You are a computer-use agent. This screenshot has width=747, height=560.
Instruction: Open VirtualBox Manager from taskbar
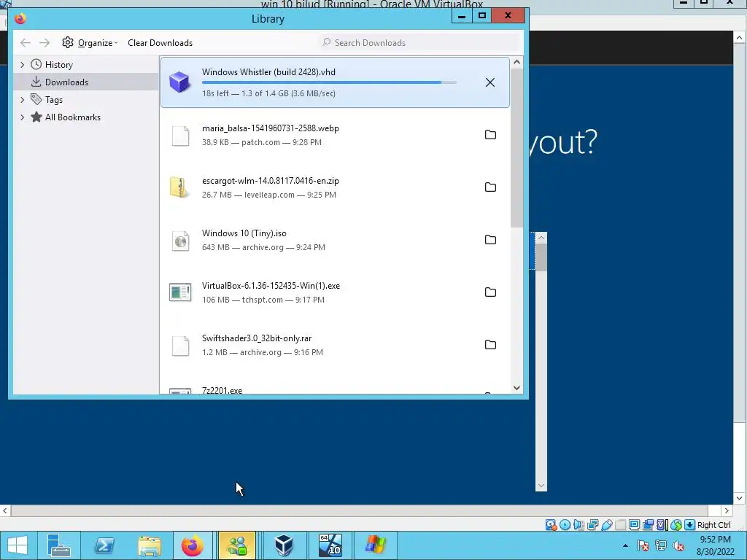click(x=284, y=545)
